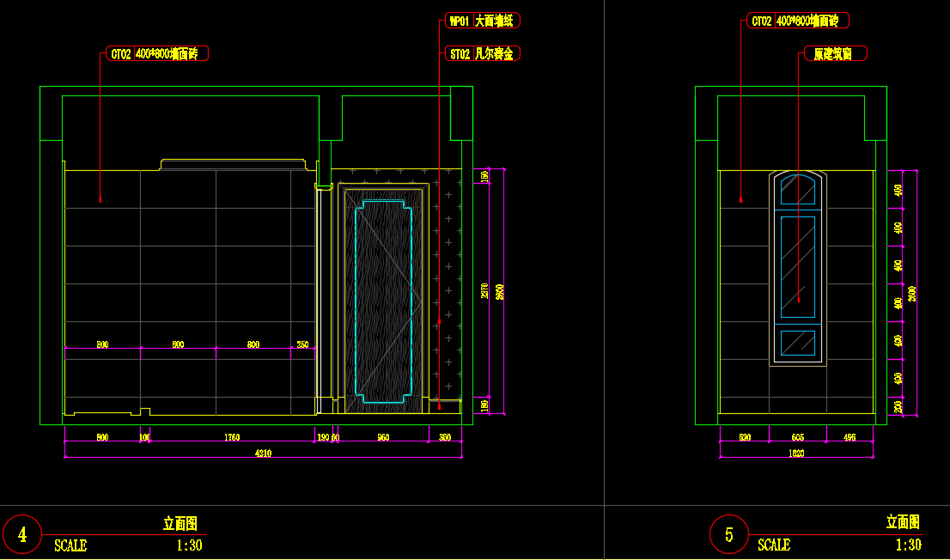
Task: Click the SCALE label beside circle 4
Action: tap(70, 545)
